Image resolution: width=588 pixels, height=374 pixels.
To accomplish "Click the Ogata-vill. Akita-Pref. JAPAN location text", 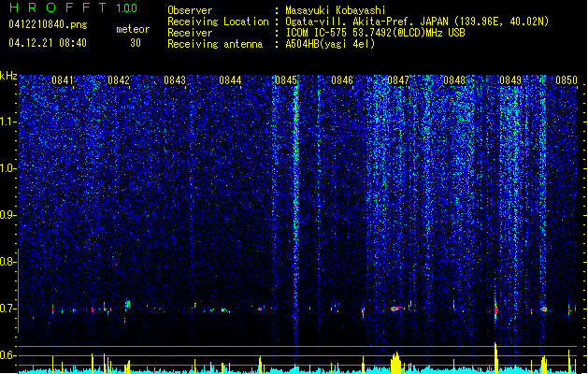I will point(417,22).
